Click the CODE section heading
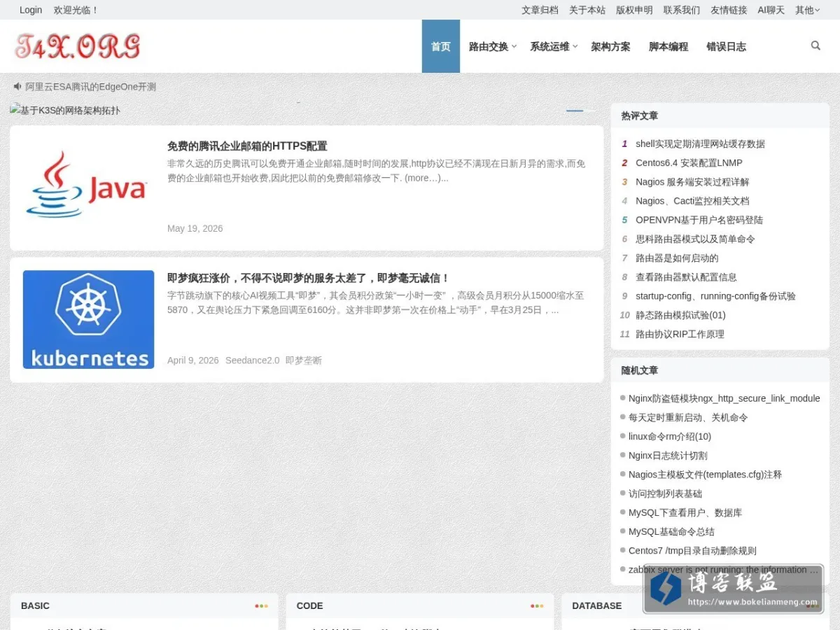This screenshot has height=630, width=840. pos(309,606)
